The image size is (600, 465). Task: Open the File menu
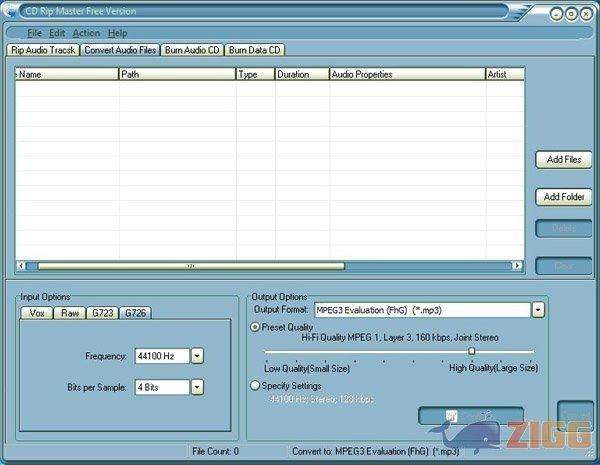pyautogui.click(x=34, y=33)
